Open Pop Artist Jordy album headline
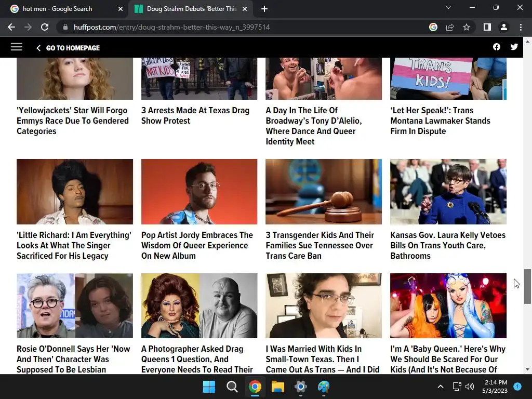532x399 pixels. point(197,245)
